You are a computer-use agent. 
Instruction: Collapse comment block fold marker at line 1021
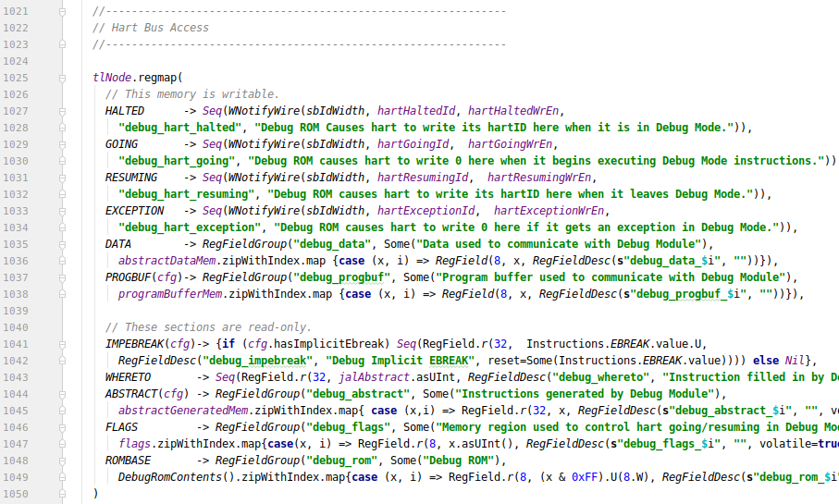point(62,11)
